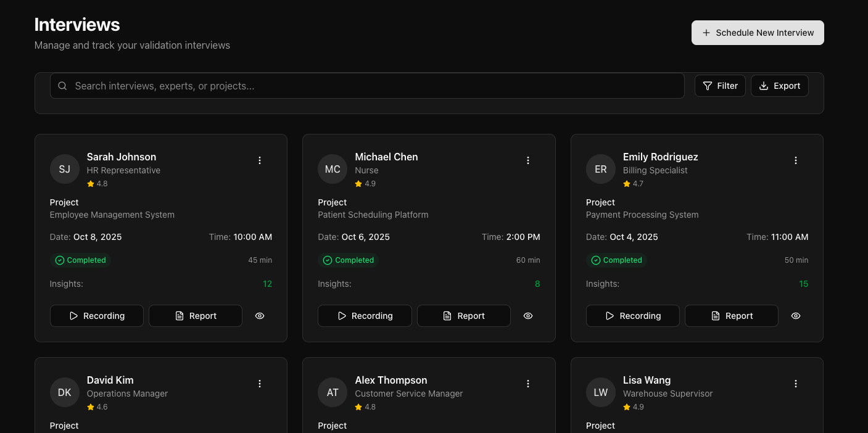
Task: Click the date Oct 4, 2025
Action: (x=634, y=237)
